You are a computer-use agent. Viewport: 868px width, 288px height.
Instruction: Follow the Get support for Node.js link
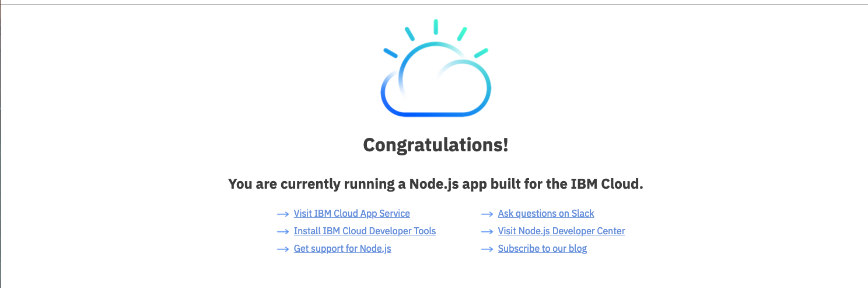(x=342, y=249)
